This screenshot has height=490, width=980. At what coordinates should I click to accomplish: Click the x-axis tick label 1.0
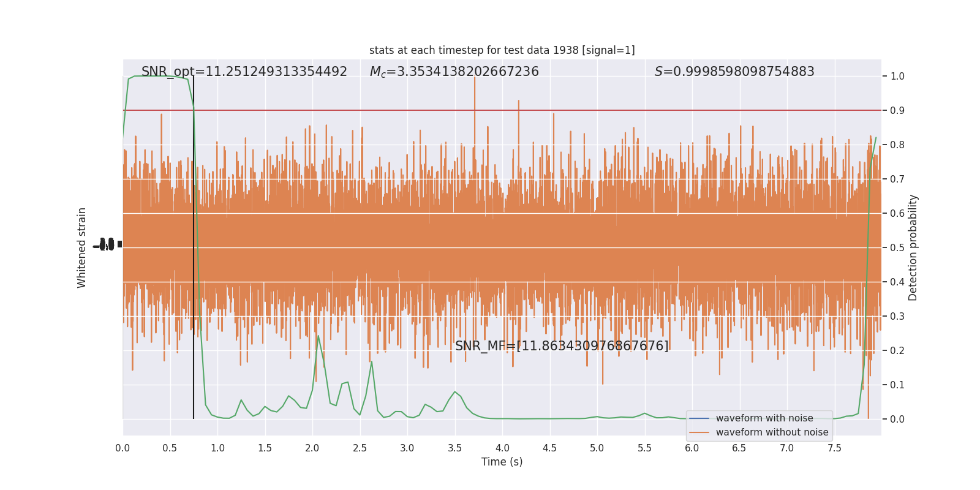coord(217,448)
